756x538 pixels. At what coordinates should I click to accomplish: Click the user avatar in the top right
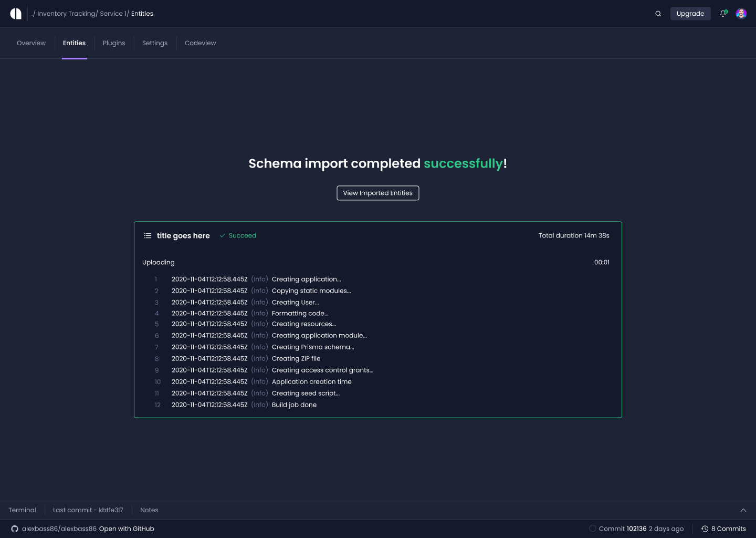741,13
